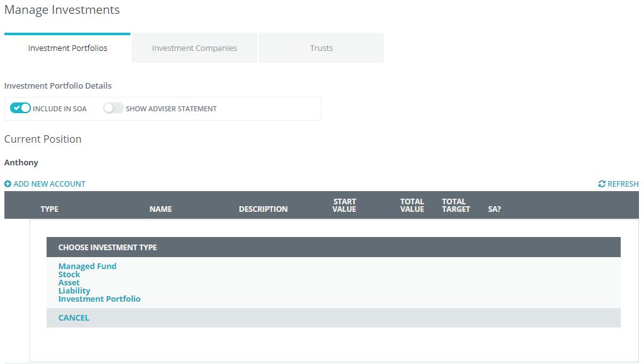
Task: Switch to the Investment Portfolios tab
Action: [67, 48]
